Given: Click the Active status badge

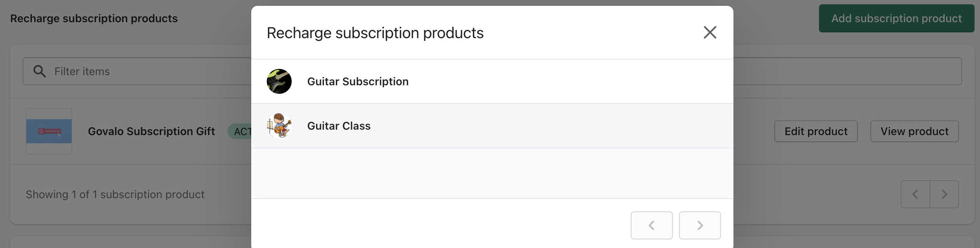Looking at the screenshot, I should tap(241, 132).
